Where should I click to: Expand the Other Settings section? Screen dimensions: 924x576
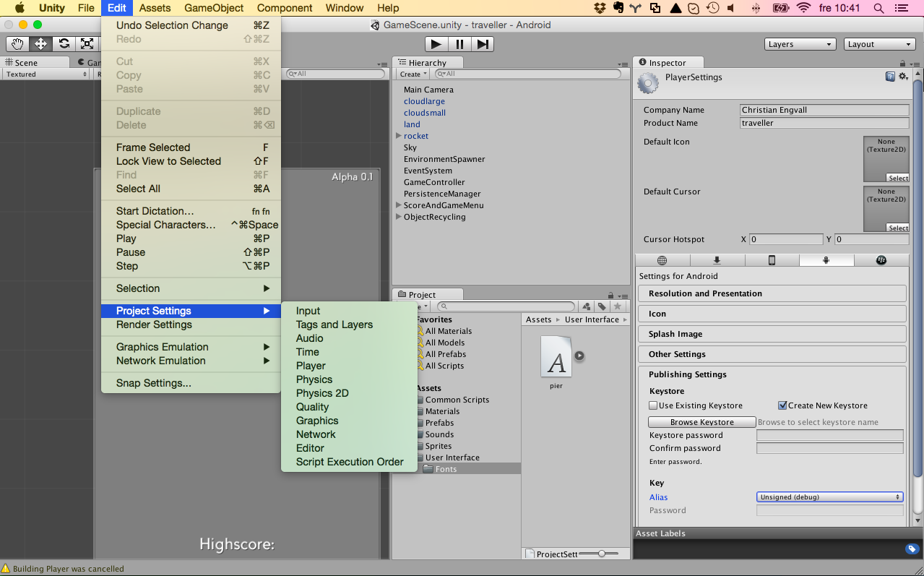click(772, 354)
